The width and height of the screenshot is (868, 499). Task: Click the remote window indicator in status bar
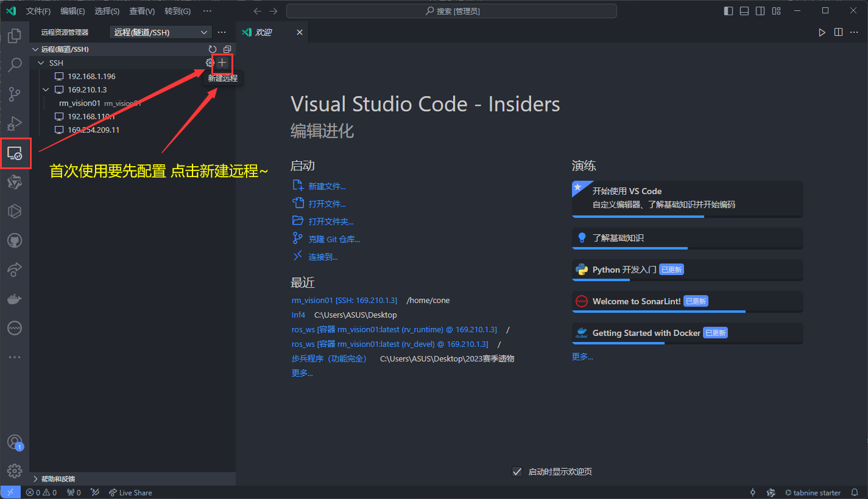(10, 492)
